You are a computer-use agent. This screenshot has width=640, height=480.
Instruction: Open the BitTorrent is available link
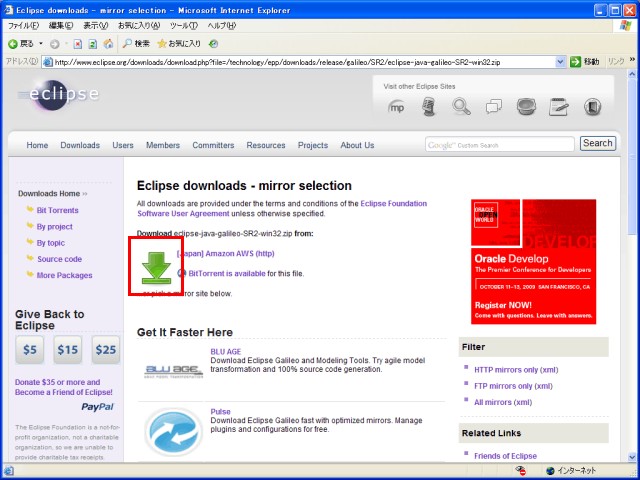[x=227, y=273]
